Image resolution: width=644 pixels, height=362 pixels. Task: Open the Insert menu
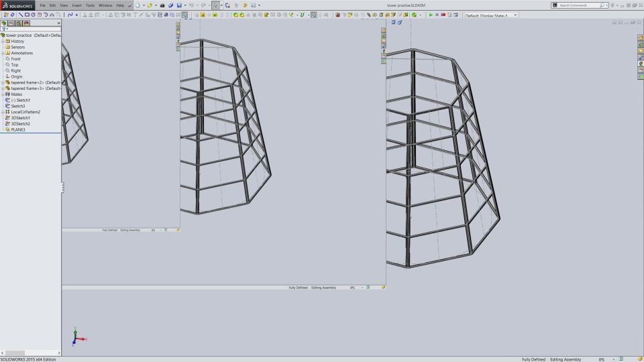click(76, 5)
